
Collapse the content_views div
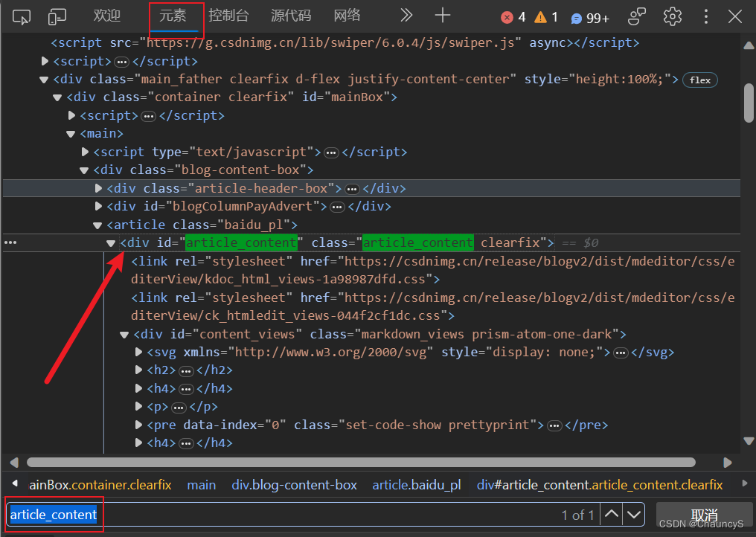pyautogui.click(x=124, y=335)
